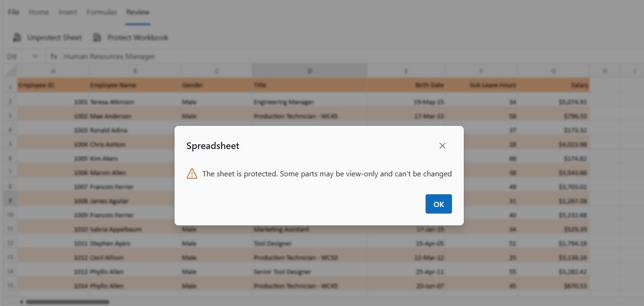The image size is (644, 306).
Task: Click the fx insert function icon
Action: pyautogui.click(x=54, y=57)
